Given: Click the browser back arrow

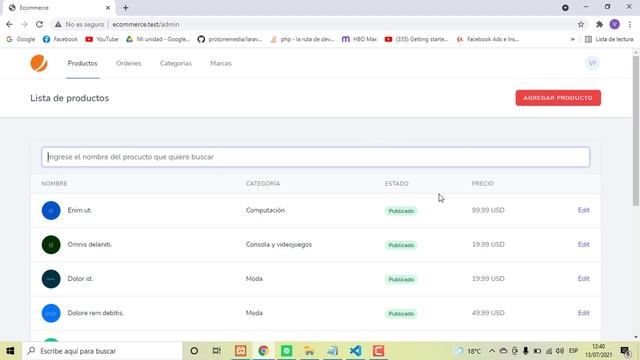Looking at the screenshot, I should pos(9,24).
